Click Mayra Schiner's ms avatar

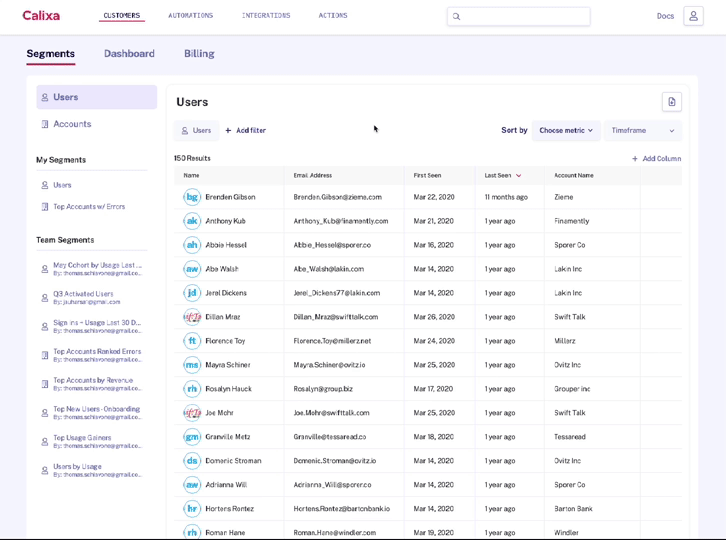192,365
